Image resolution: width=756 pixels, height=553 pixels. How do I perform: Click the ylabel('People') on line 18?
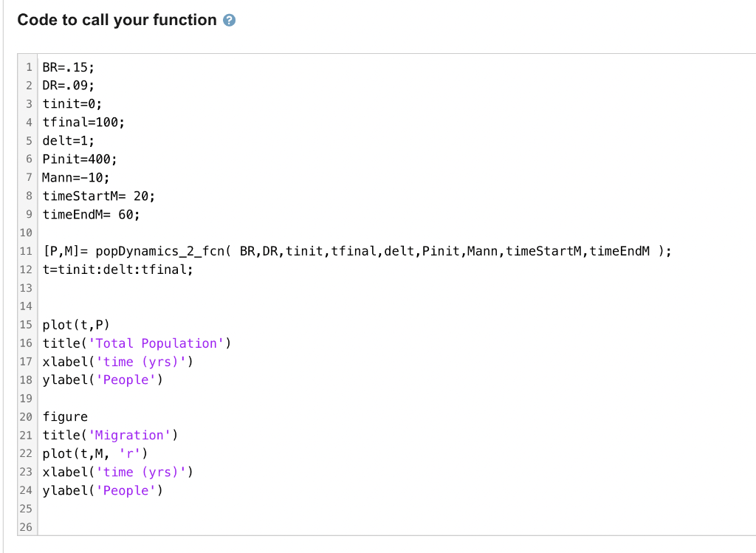tap(103, 380)
